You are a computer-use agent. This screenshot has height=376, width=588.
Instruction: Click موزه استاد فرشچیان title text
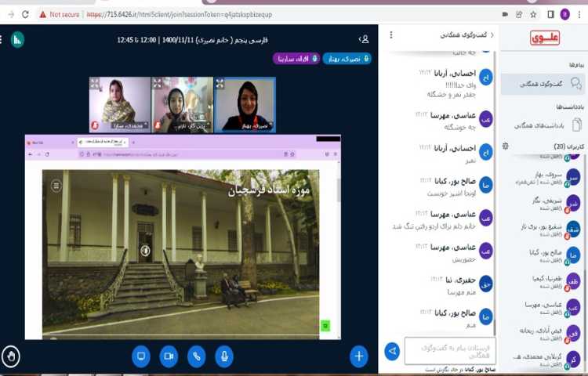coord(269,190)
